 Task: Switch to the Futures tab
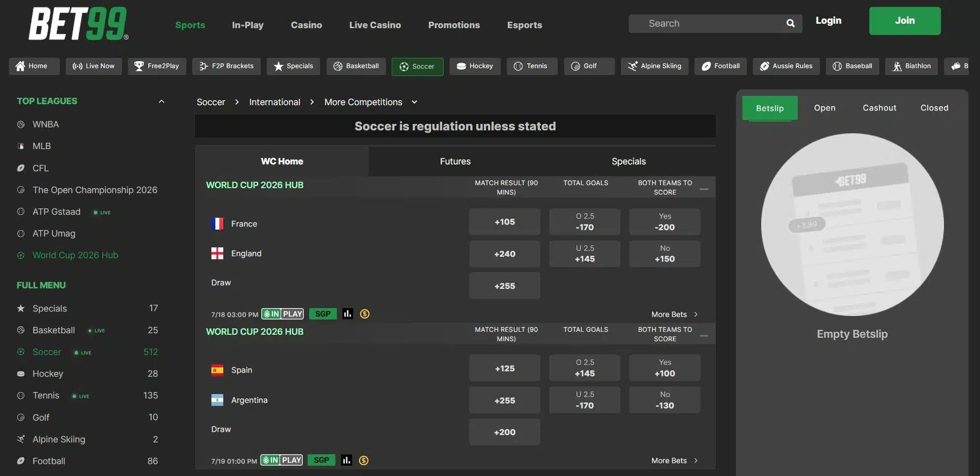pos(455,161)
